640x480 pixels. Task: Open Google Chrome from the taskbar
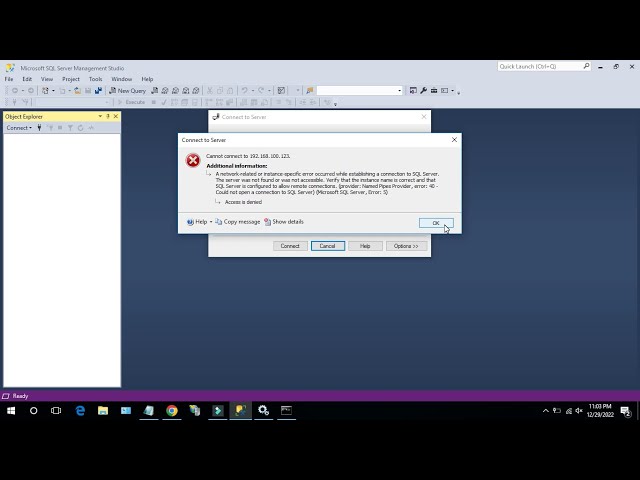pyautogui.click(x=172, y=411)
